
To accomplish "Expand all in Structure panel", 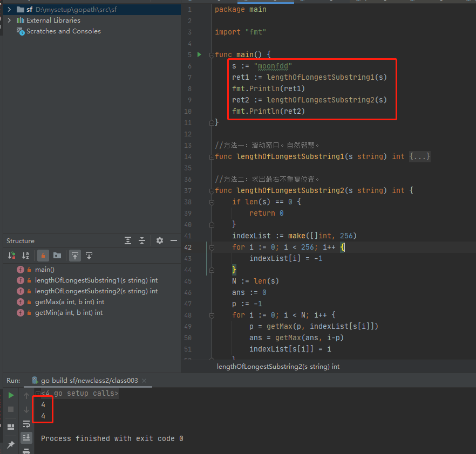I will click(128, 241).
